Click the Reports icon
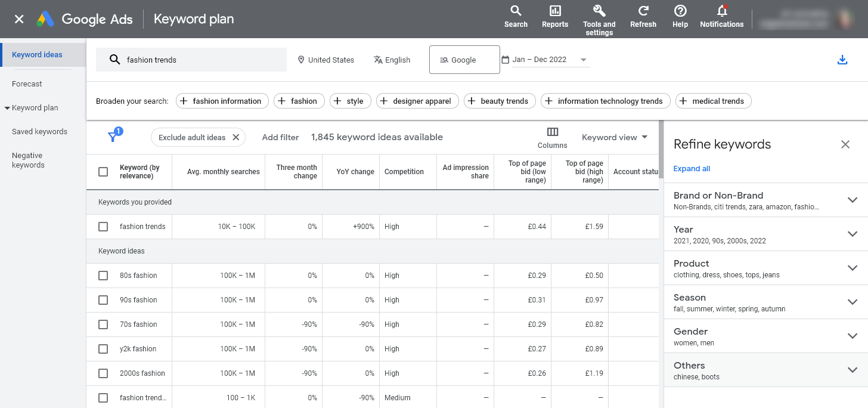868x408 pixels. (x=554, y=15)
